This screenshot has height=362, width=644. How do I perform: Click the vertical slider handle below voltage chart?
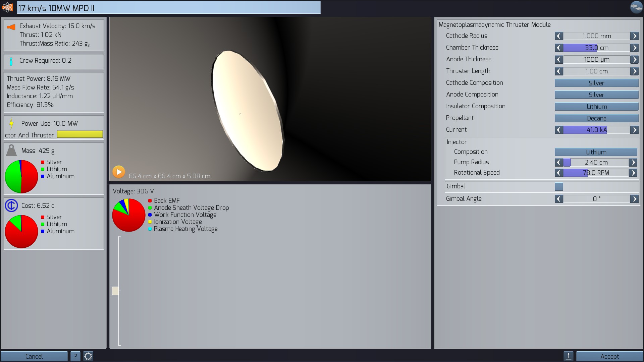point(115,291)
